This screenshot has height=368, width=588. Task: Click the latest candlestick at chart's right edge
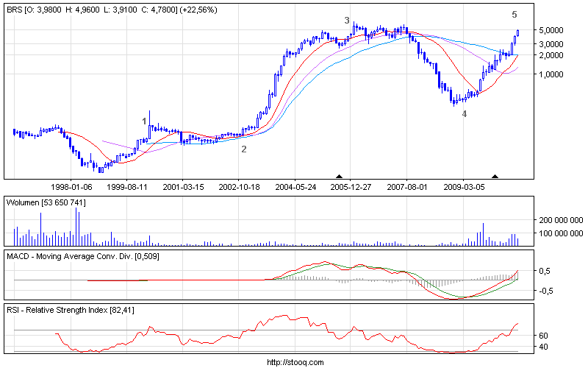pos(518,33)
